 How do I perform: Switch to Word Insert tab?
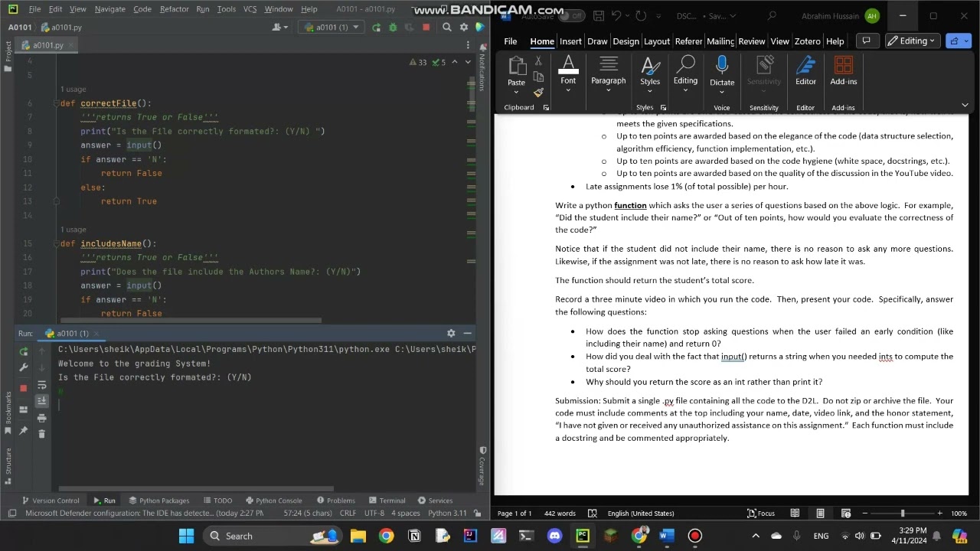click(x=570, y=41)
